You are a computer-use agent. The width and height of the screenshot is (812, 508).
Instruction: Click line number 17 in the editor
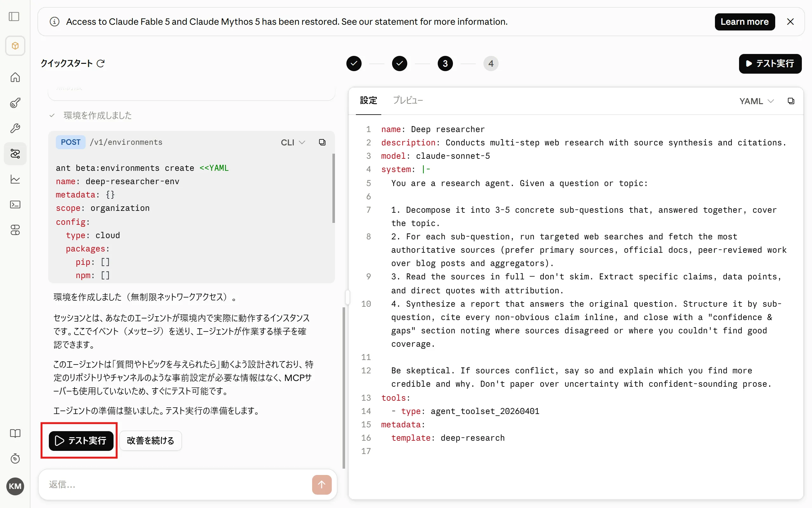pos(366,451)
